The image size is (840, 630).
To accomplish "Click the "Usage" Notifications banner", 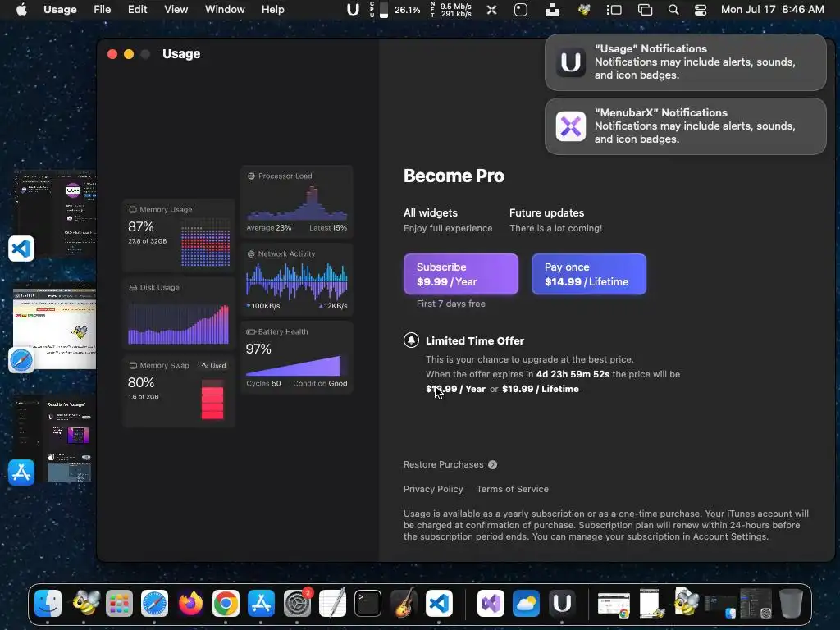I will 685,62.
